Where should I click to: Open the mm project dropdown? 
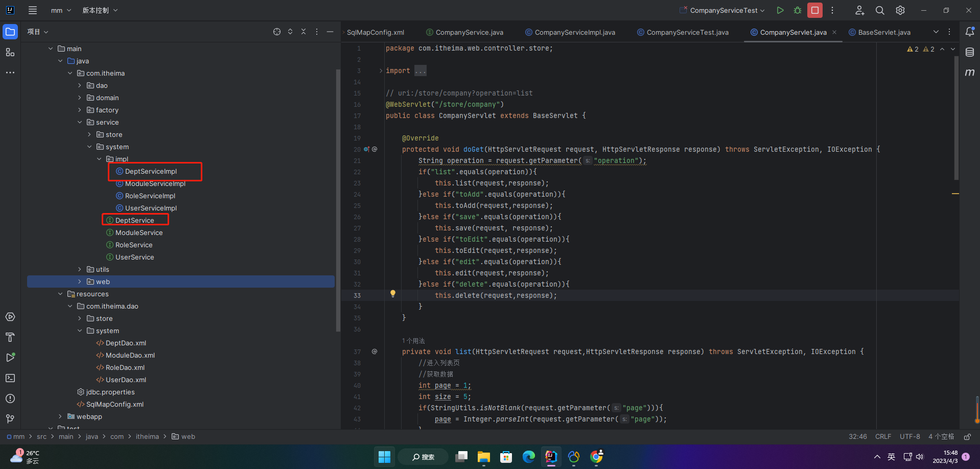[x=61, y=10]
